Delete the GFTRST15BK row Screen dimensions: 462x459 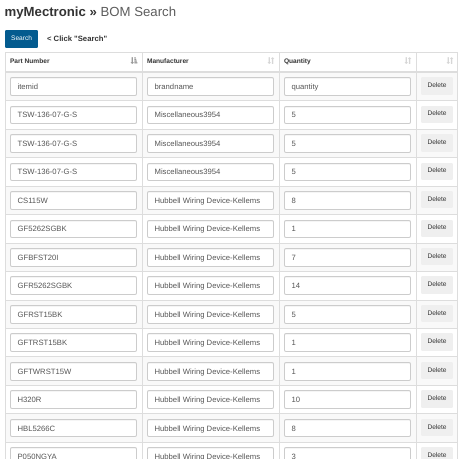[437, 342]
